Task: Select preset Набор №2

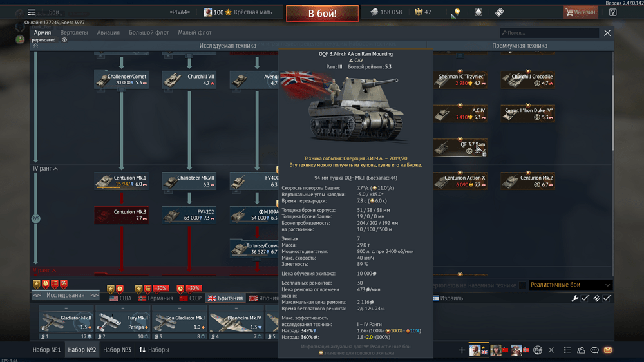Action: coord(82,350)
